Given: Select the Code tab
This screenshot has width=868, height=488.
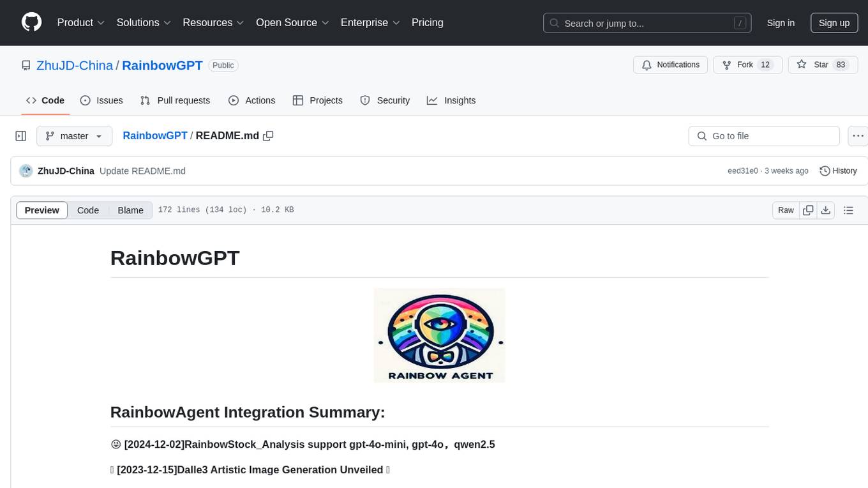Looking at the screenshot, I should (x=45, y=100).
